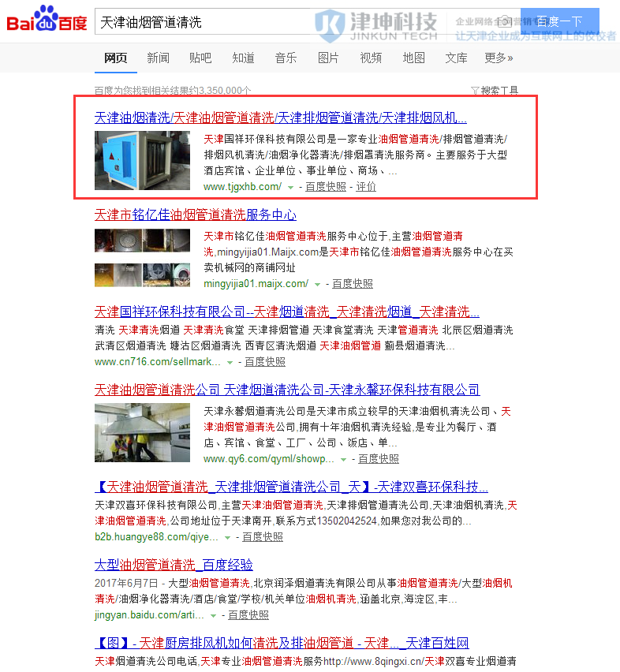Click the www.tjgxhb.com/ green URL

coord(242,187)
